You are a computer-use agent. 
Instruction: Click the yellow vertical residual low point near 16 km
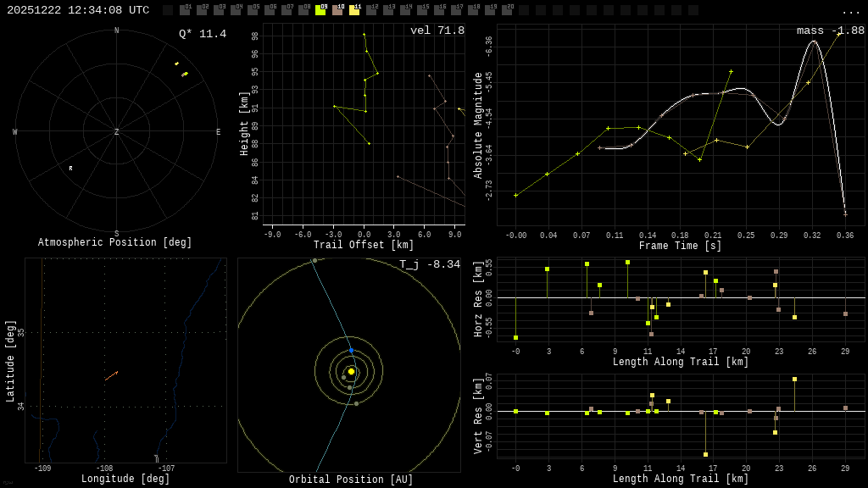pyautogui.click(x=705, y=454)
